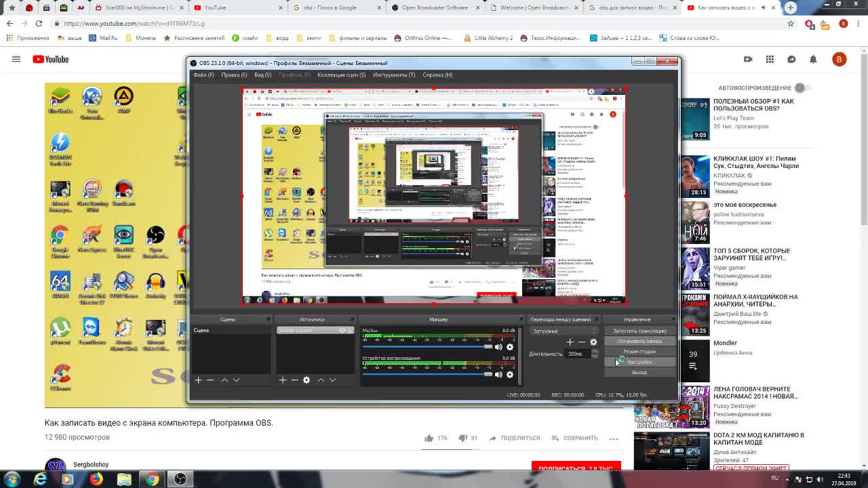The image size is (868, 488).
Task: Move source down in Источники panel
Action: (332, 380)
